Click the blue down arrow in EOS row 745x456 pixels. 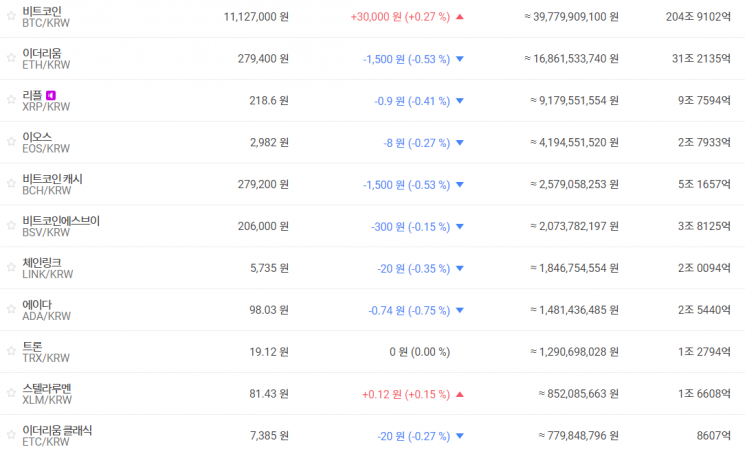459,142
